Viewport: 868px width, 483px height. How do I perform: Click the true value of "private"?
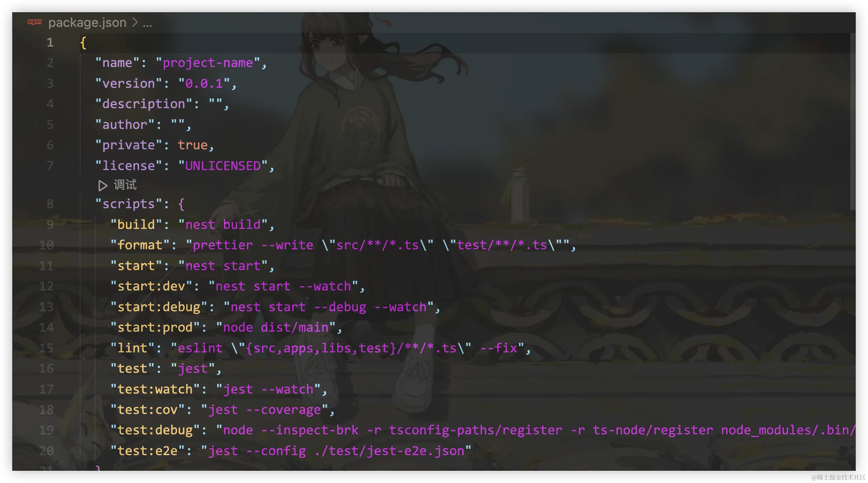(x=193, y=145)
